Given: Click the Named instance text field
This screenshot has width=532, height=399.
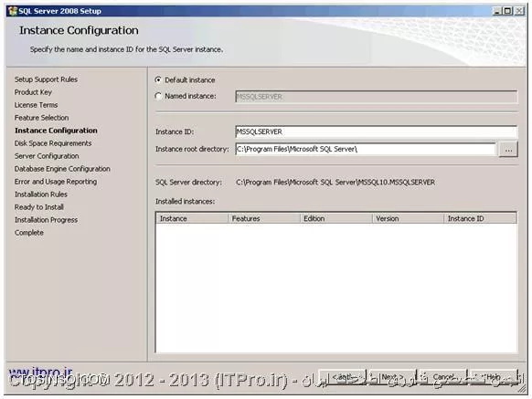Looking at the screenshot, I should click(377, 97).
